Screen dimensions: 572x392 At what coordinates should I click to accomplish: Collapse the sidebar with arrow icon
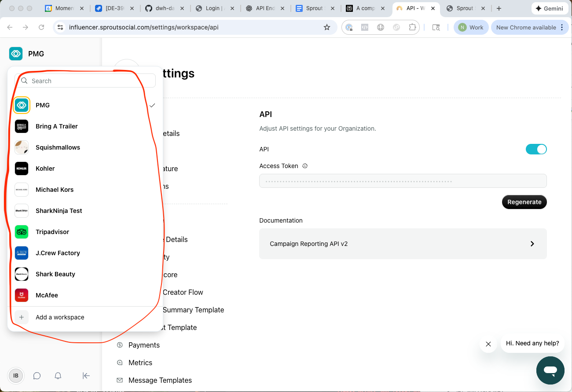86,376
